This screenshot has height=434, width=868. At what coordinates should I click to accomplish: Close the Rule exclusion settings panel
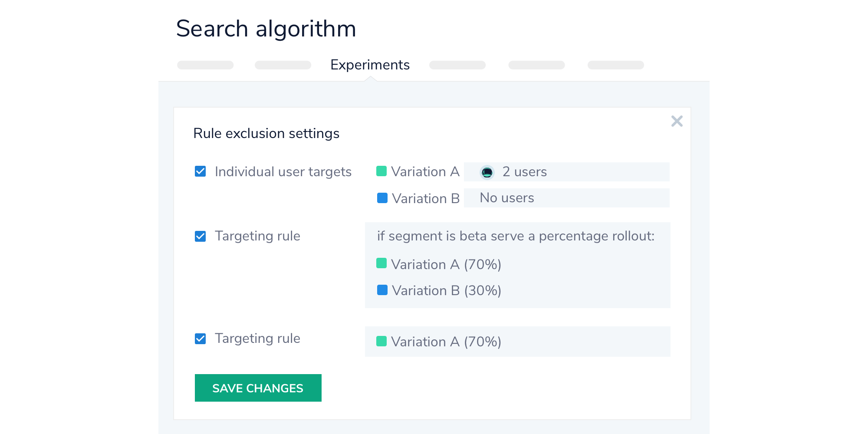[x=677, y=121]
